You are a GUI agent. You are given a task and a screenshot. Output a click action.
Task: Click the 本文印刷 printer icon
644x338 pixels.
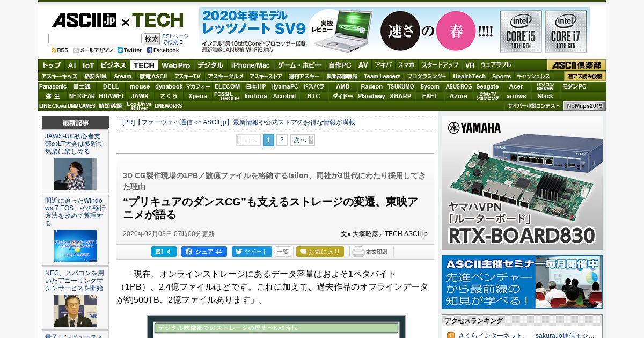370,252
